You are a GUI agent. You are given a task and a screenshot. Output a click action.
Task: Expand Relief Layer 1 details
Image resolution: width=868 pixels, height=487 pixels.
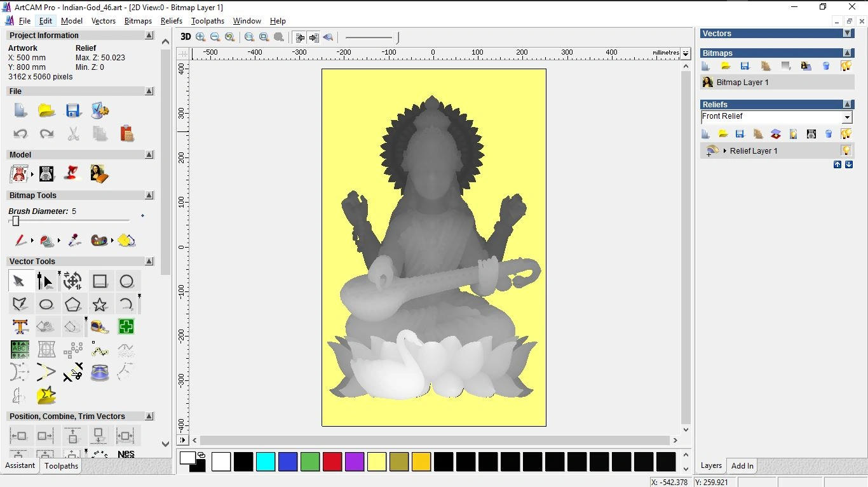725,150
